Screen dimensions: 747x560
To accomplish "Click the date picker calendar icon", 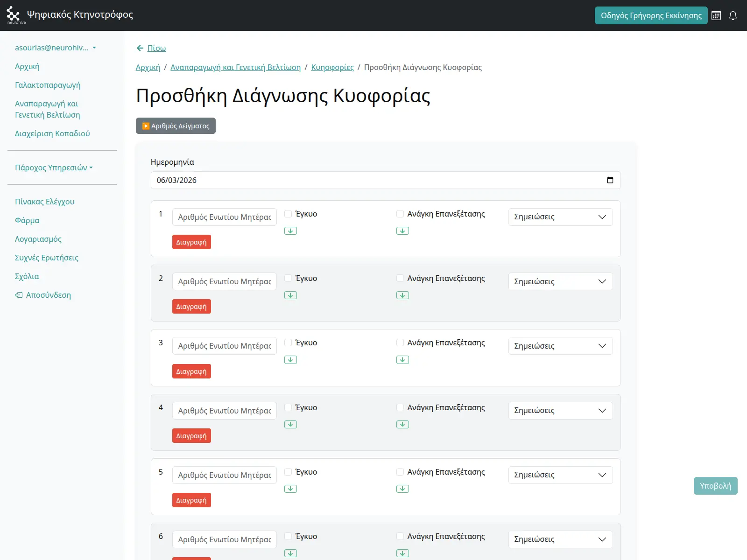I will coord(610,180).
